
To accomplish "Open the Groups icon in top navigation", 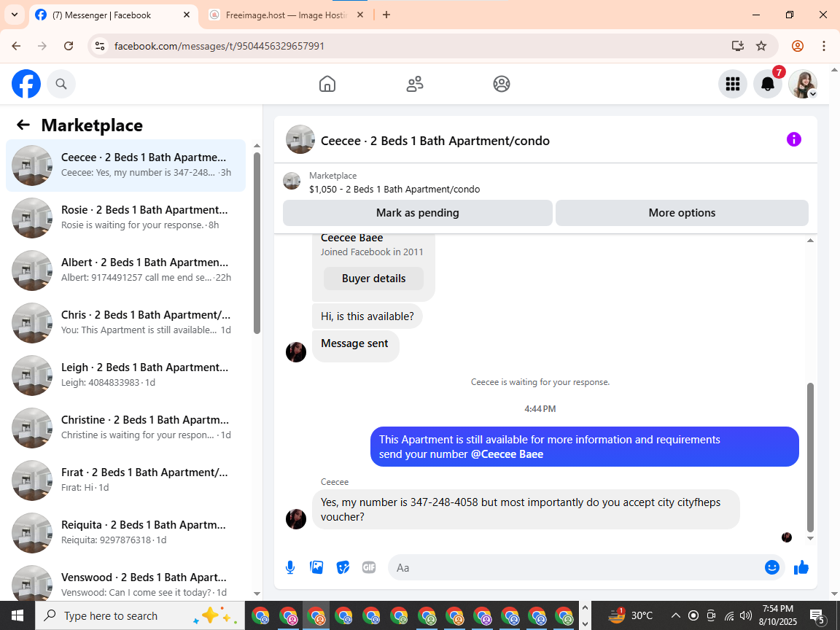I will point(502,84).
